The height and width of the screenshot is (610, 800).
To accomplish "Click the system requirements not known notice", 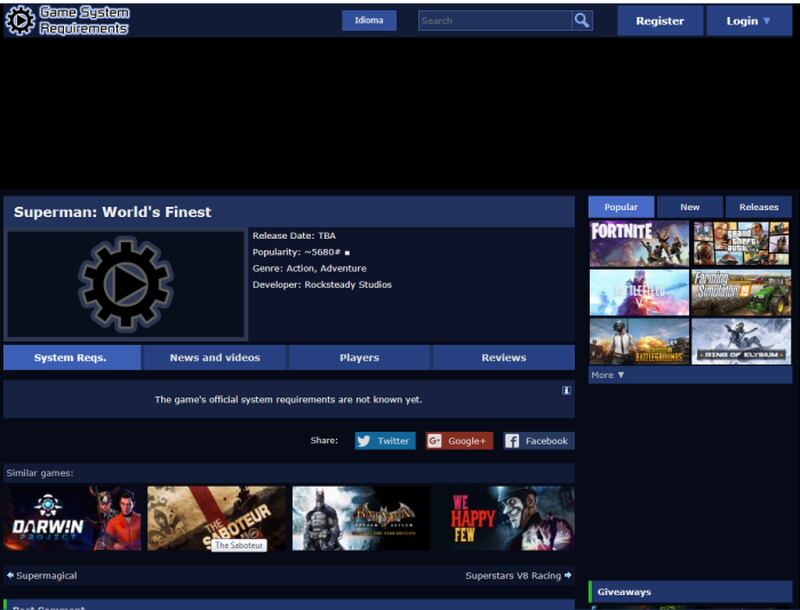I will [x=289, y=399].
